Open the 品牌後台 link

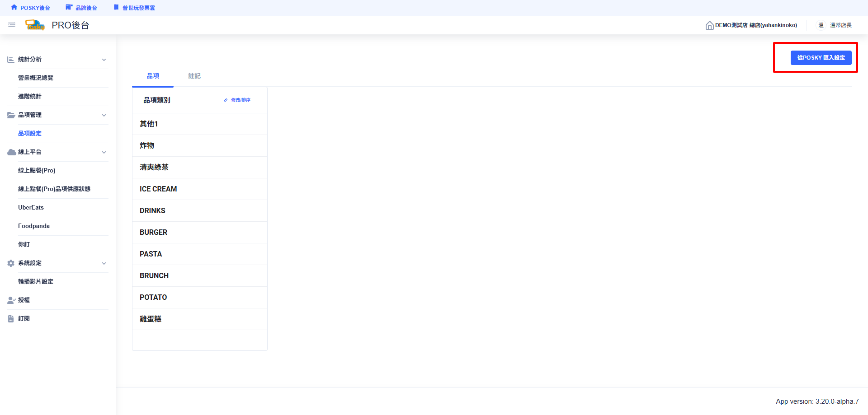(81, 8)
